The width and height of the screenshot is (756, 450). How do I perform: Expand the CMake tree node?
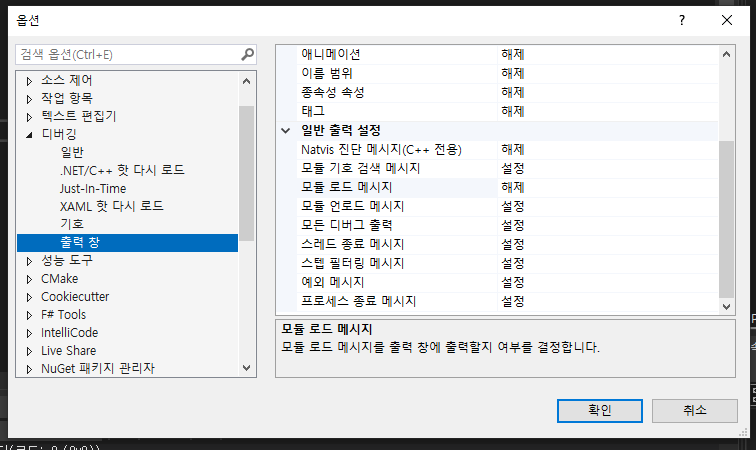point(29,279)
